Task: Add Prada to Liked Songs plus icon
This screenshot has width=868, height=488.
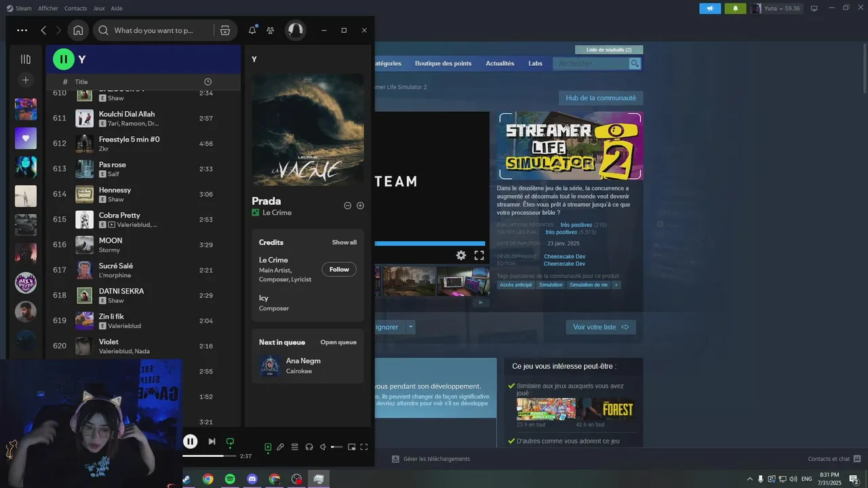Action: pyautogui.click(x=360, y=205)
